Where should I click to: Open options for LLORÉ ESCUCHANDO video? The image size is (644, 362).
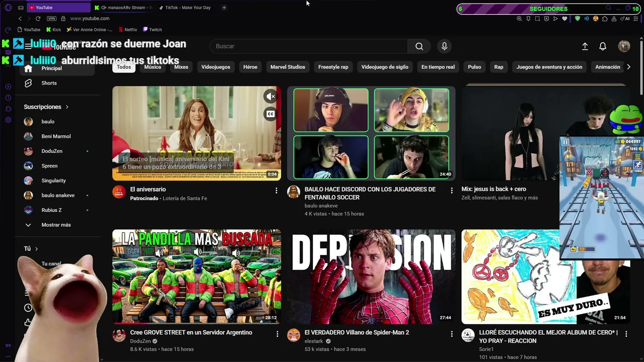pyautogui.click(x=626, y=334)
